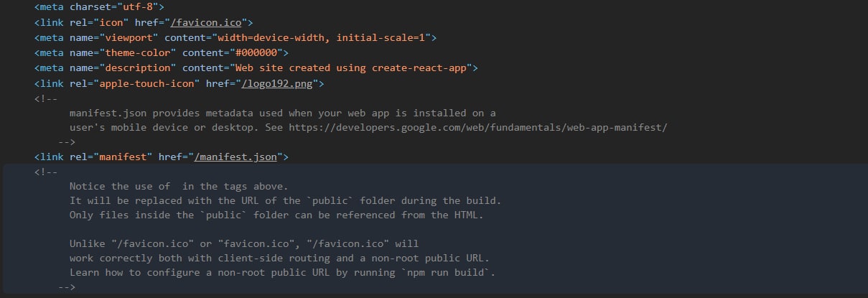Click the "manifest" rel attribute value

click(123, 156)
